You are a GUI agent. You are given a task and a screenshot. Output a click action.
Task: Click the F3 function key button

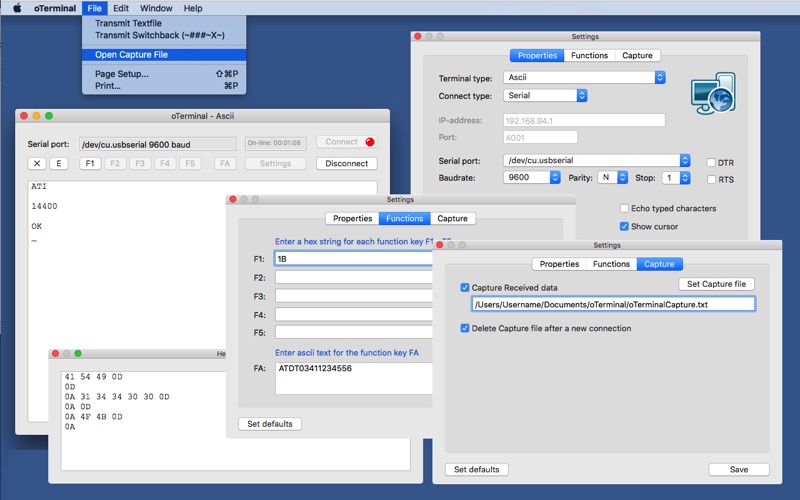[140, 163]
